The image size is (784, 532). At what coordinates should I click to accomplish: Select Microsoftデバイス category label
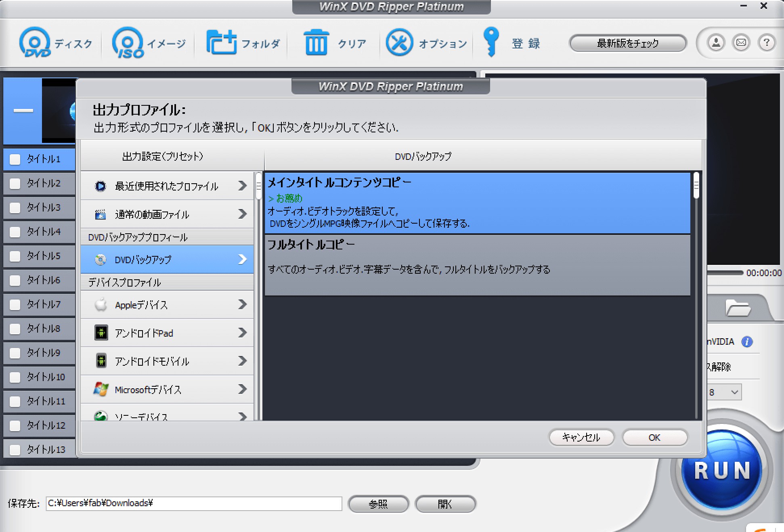tap(148, 390)
